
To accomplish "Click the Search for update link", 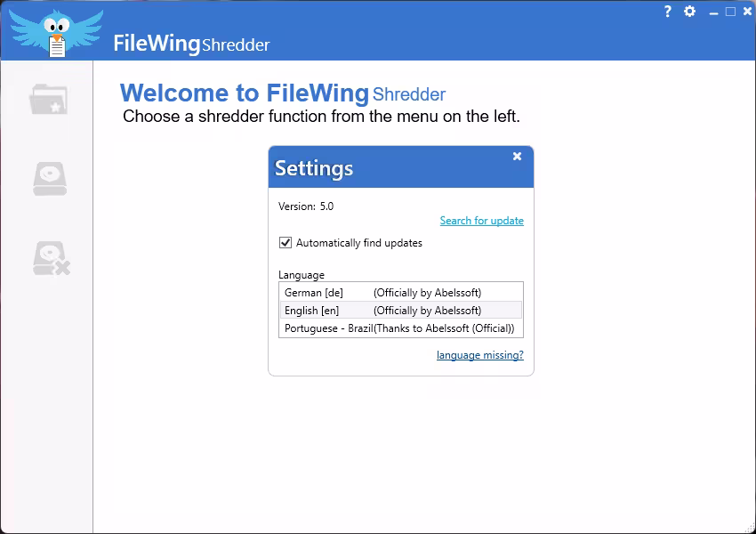I will pos(481,221).
